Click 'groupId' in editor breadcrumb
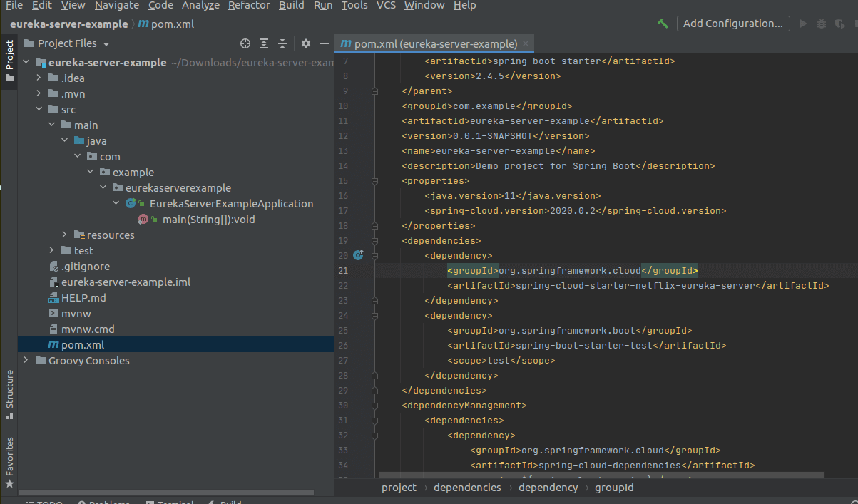 pos(616,488)
